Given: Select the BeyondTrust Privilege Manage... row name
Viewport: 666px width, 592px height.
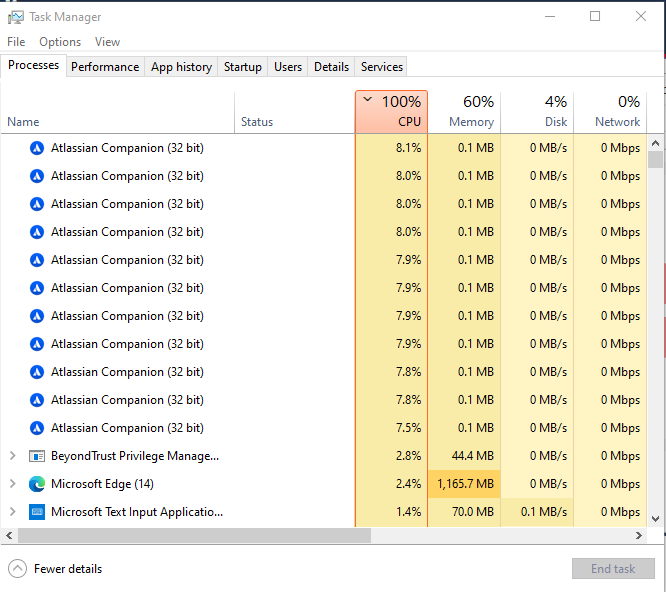Looking at the screenshot, I should tap(135, 456).
